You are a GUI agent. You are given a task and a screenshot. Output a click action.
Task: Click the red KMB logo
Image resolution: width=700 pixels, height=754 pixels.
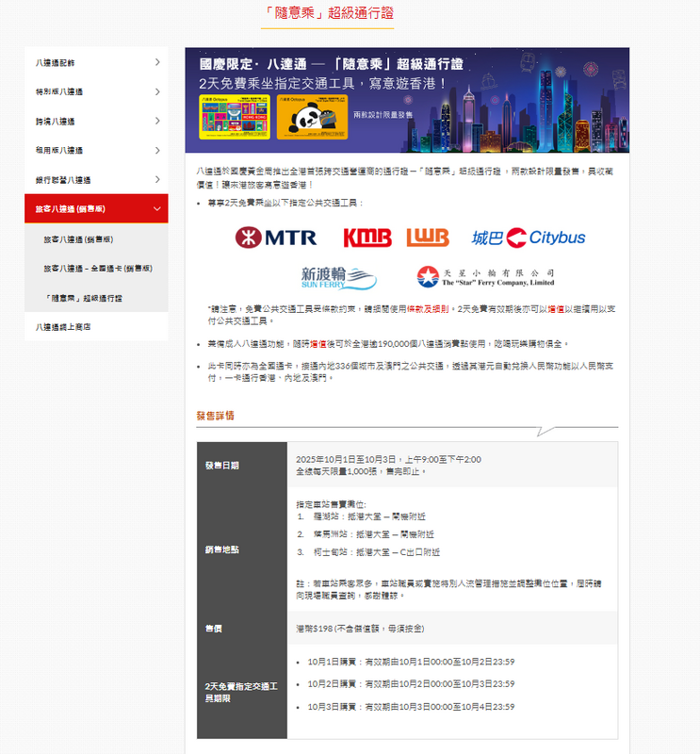[x=366, y=238]
